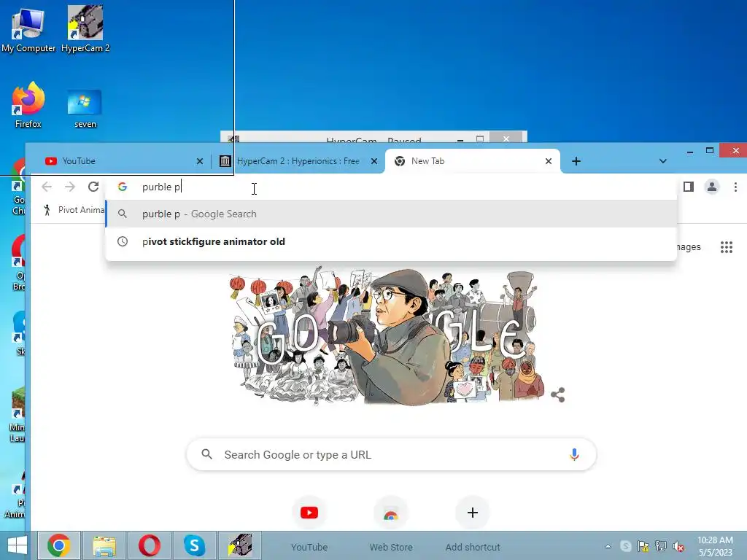This screenshot has width=747, height=560.
Task: Close the HyperCam 2 tab
Action: tap(374, 161)
